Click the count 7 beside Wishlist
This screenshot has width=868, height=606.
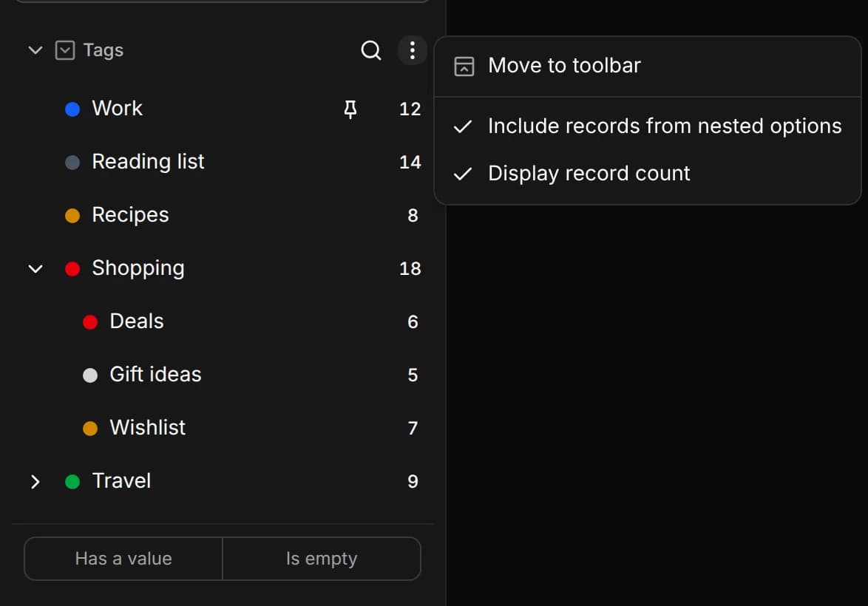click(x=413, y=429)
